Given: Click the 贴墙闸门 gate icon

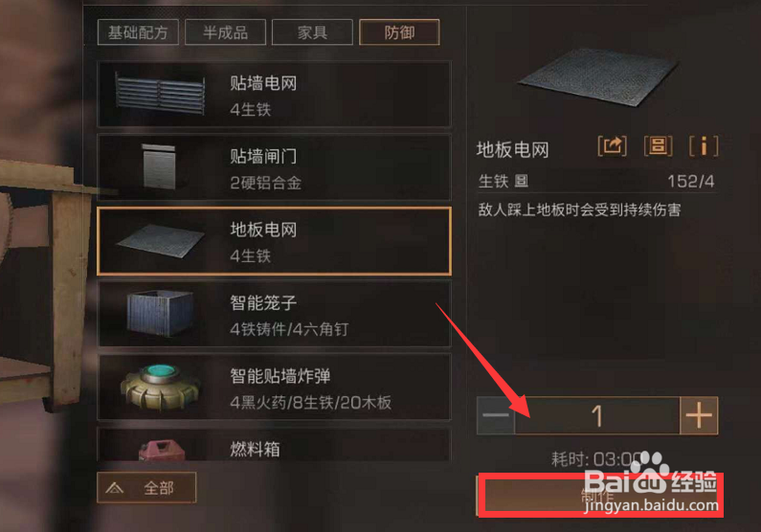Looking at the screenshot, I should 159,166.
